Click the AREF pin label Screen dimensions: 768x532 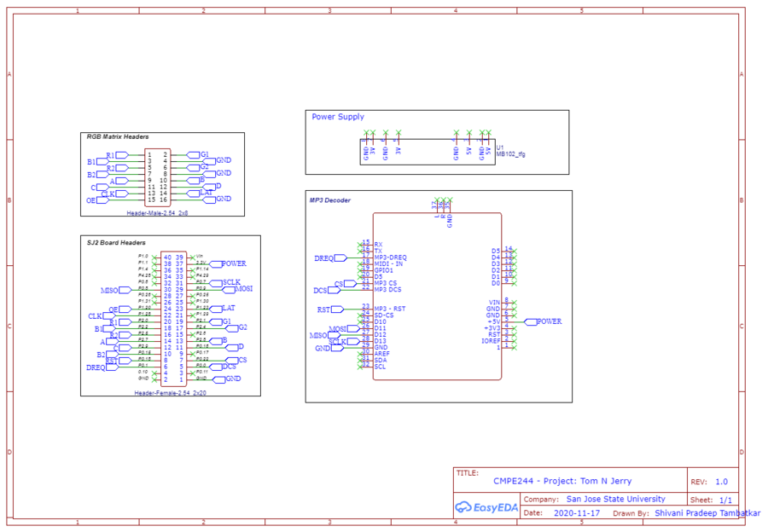(x=382, y=354)
